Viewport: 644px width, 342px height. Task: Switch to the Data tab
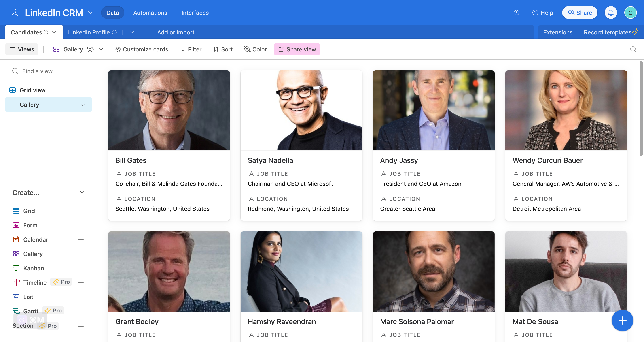[x=112, y=13]
